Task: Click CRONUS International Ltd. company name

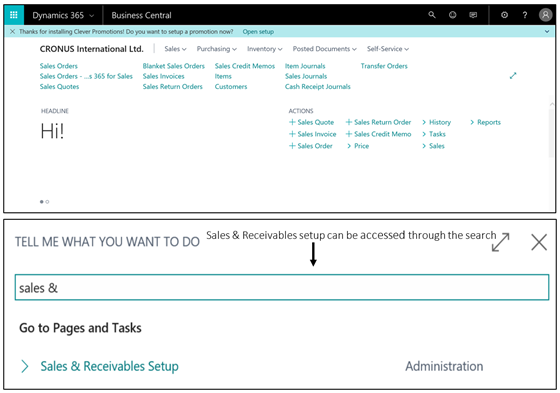Action: (x=91, y=49)
